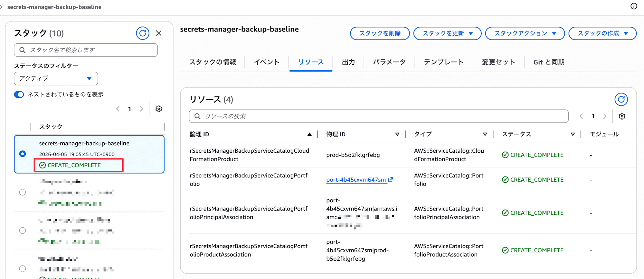644x279 pixels.
Task: Refresh the resources table
Action: 621,99
